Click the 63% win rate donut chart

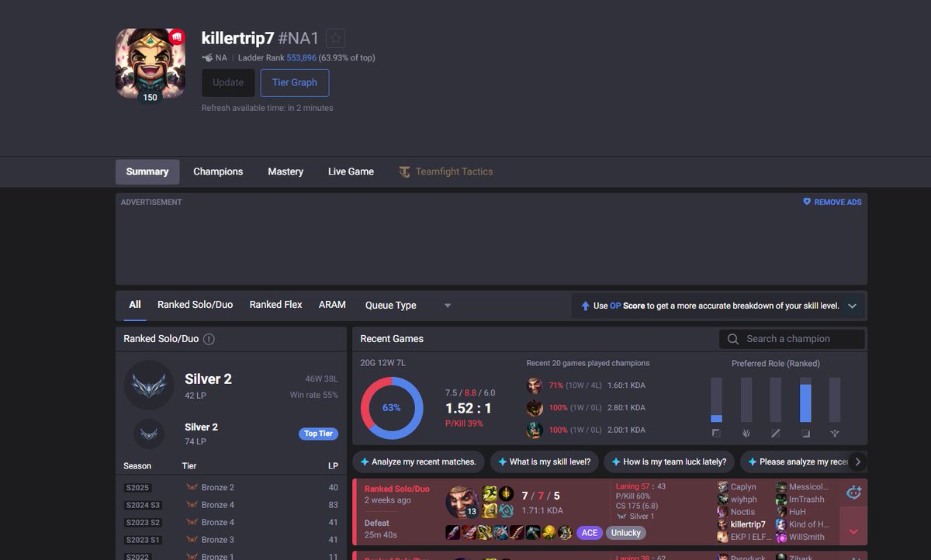tap(392, 408)
